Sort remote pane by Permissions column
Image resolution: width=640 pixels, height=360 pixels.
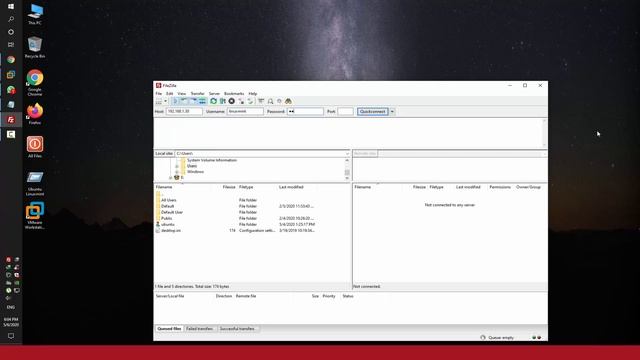pyautogui.click(x=500, y=187)
